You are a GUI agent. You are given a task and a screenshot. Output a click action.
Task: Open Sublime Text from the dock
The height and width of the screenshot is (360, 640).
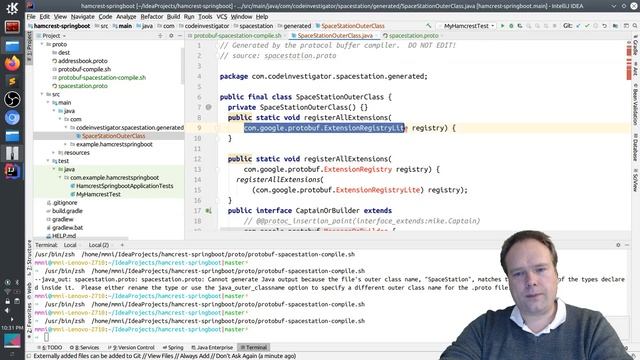point(12,81)
